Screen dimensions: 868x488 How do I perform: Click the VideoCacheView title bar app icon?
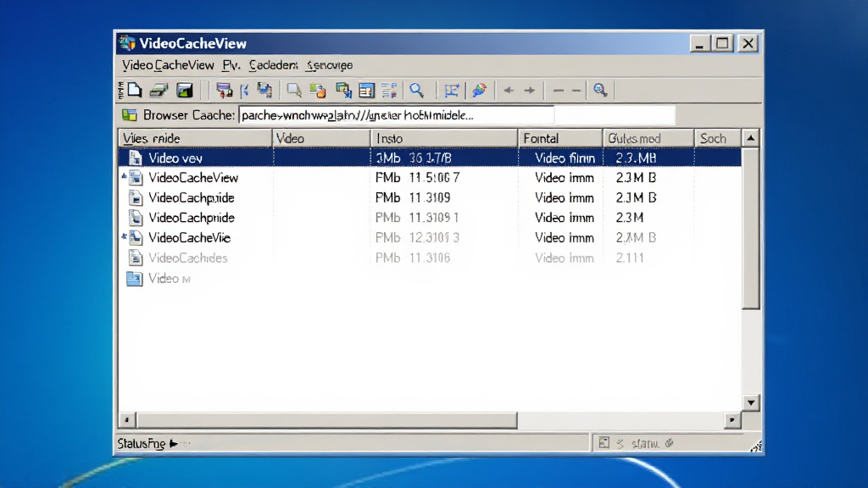pos(127,42)
